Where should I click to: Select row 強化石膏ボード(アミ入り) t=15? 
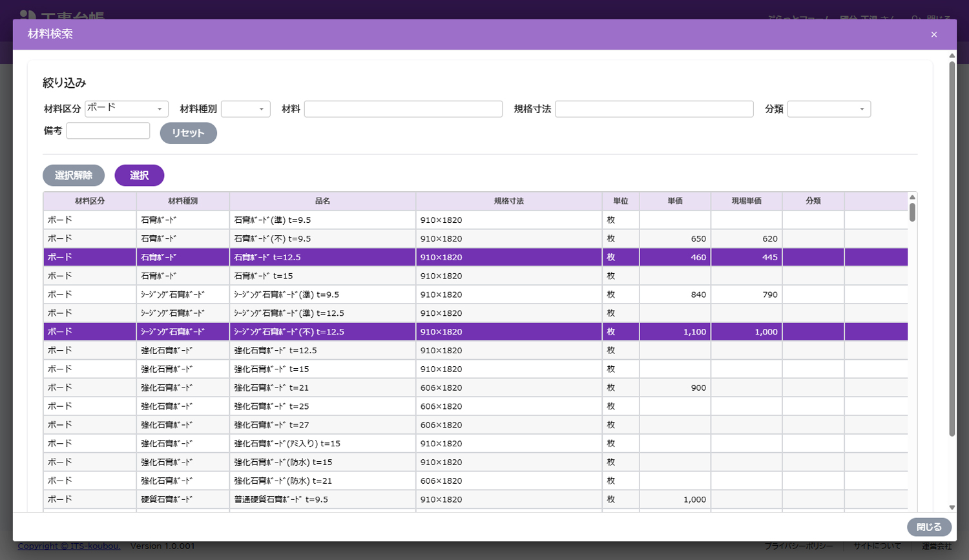click(x=475, y=444)
